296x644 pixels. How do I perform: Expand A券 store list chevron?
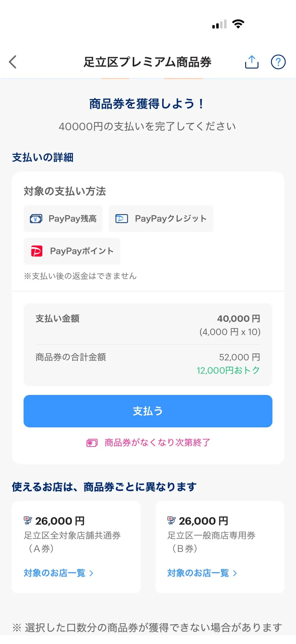point(92,573)
